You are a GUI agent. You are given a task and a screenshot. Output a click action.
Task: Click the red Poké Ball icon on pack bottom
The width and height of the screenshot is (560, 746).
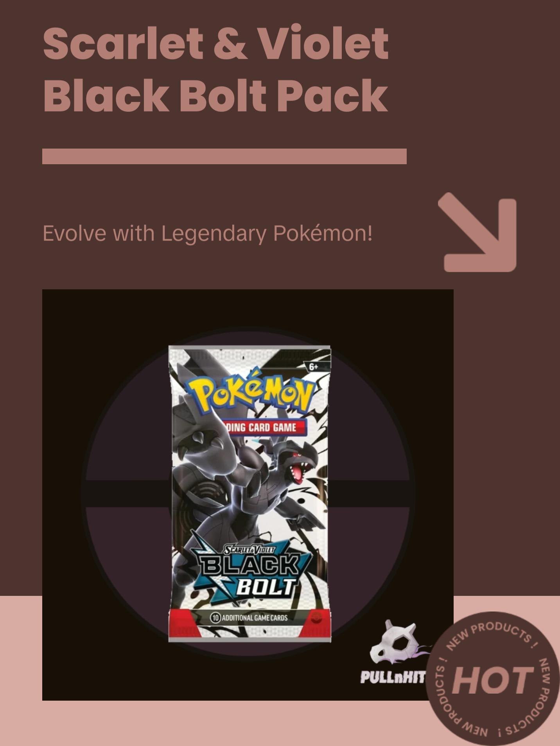pos(315,618)
